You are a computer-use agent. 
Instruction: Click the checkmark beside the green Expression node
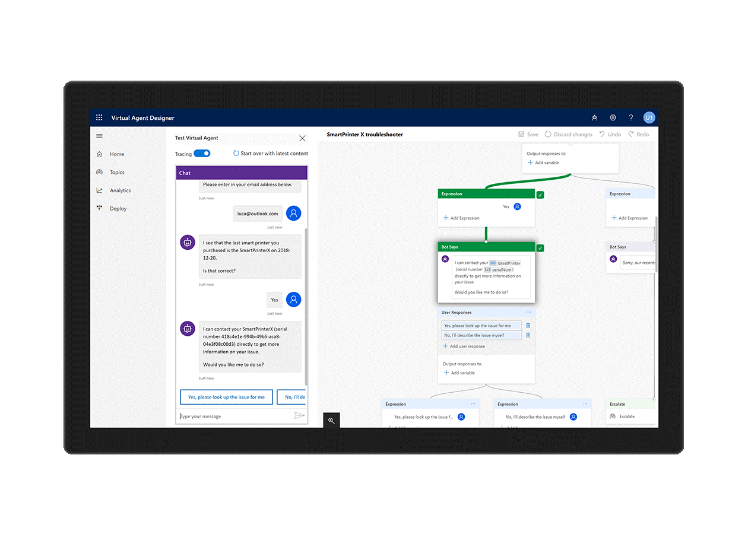(540, 195)
